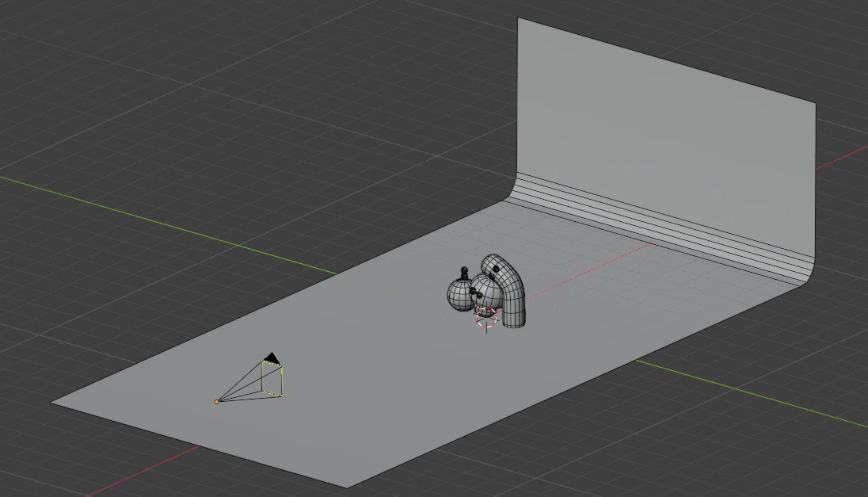Select the camera object in viewport
The height and width of the screenshot is (497, 868).
(250, 378)
